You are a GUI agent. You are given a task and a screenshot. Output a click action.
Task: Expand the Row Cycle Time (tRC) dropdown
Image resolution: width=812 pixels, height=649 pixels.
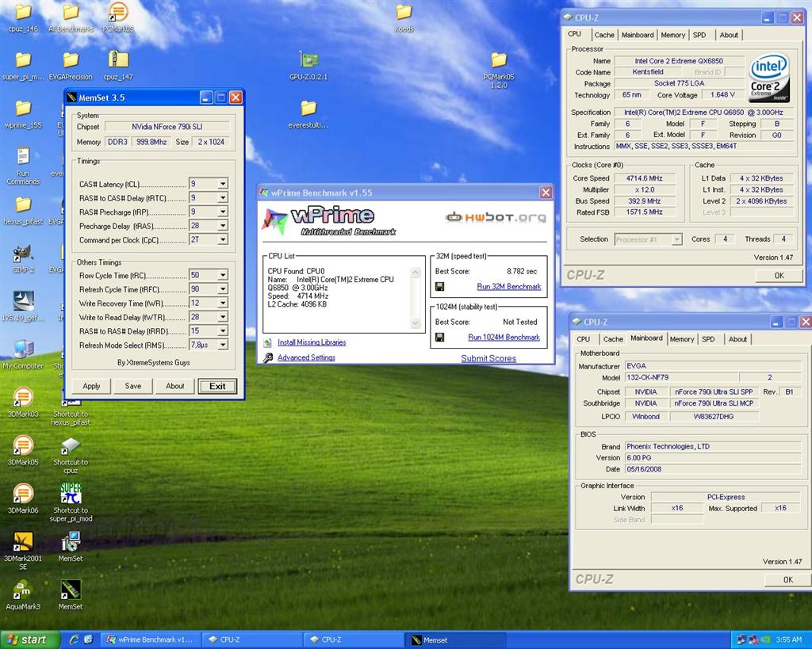(x=223, y=275)
